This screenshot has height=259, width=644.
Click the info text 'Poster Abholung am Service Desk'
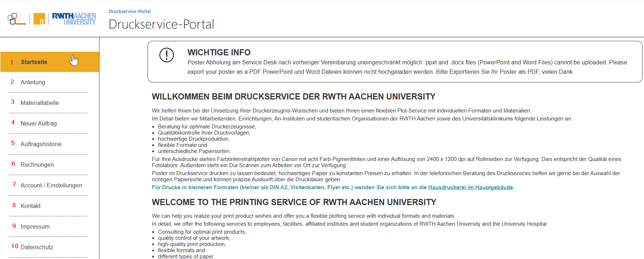click(407, 67)
